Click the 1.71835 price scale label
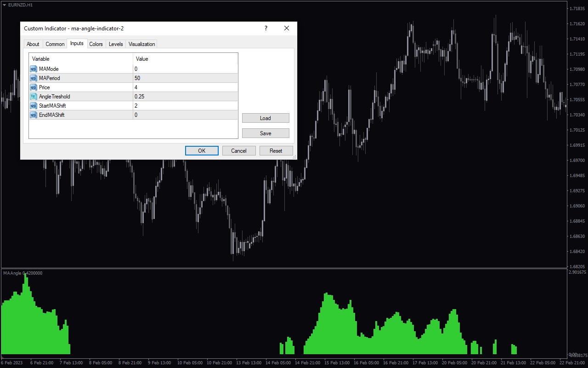The height and width of the screenshot is (368, 588). (577, 9)
